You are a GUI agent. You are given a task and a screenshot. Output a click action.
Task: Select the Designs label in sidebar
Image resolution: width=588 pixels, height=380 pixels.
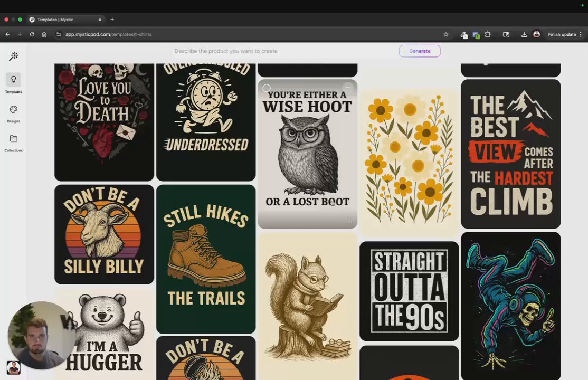[x=14, y=121]
